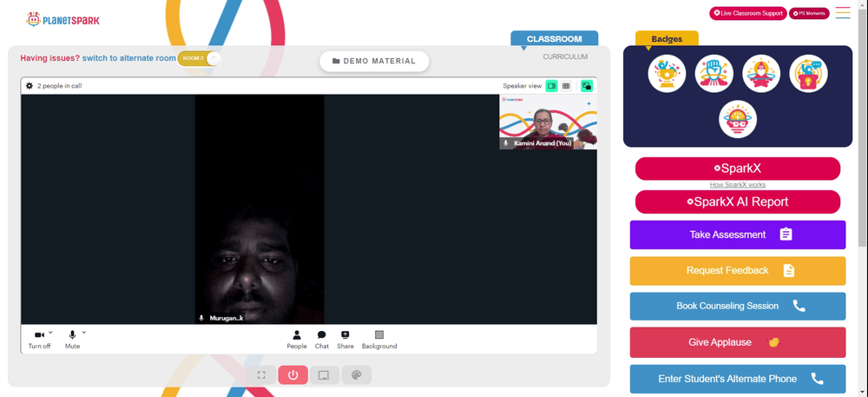Screen dimensions: 868x397
Task: Switch to grid view layout toggle
Action: (x=566, y=86)
